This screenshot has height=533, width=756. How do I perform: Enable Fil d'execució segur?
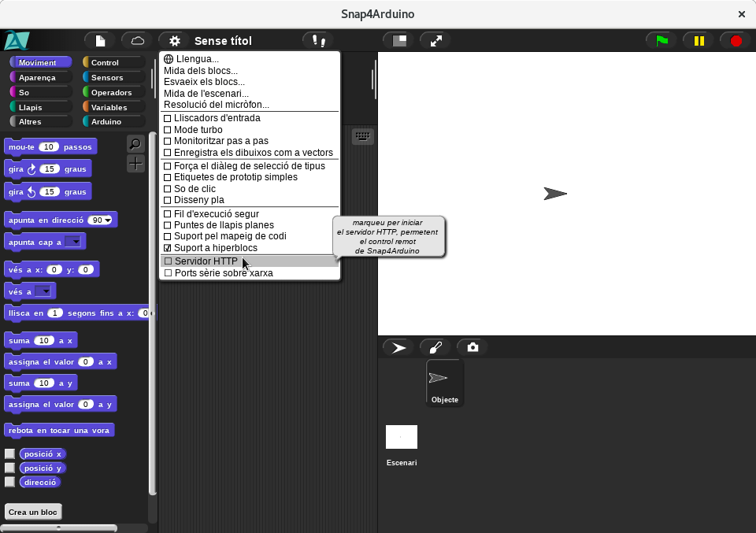(168, 214)
